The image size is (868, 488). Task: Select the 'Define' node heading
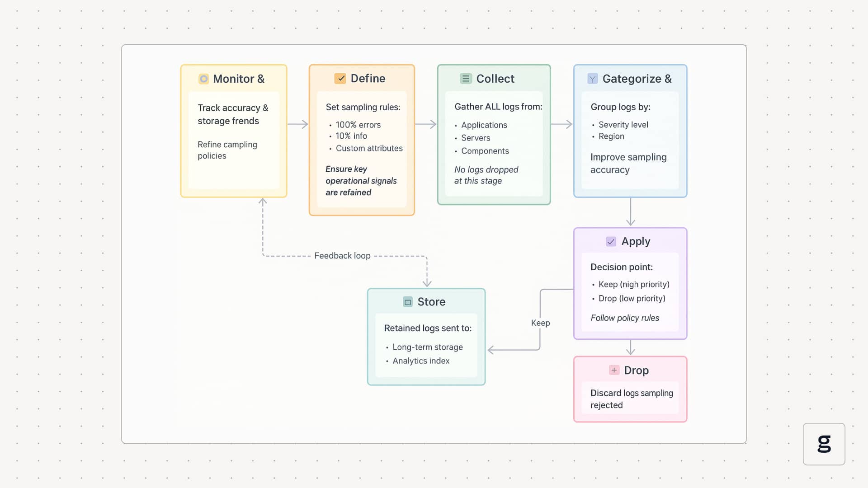coord(368,79)
